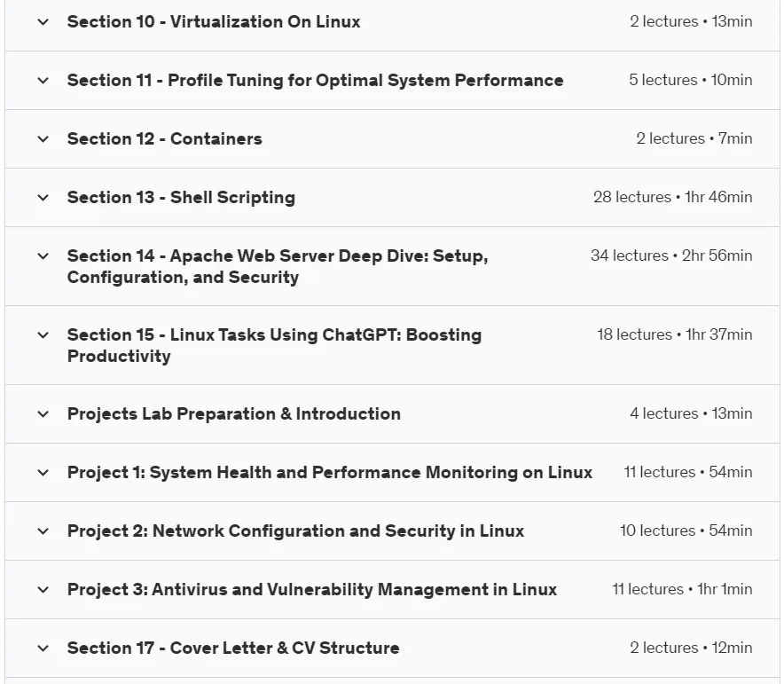Screen dimensions: 784x684
Task: Expand Section 12 Containers chevron
Action: (x=43, y=139)
